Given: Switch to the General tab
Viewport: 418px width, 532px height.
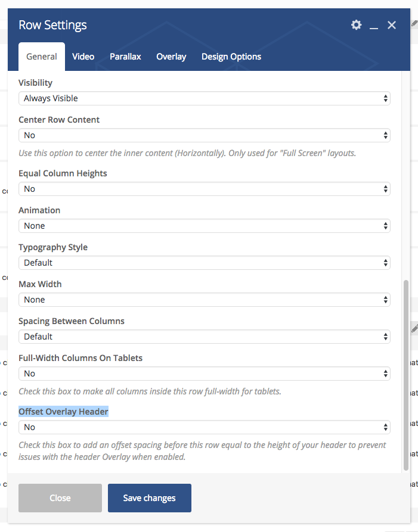Looking at the screenshot, I should click(x=41, y=57).
